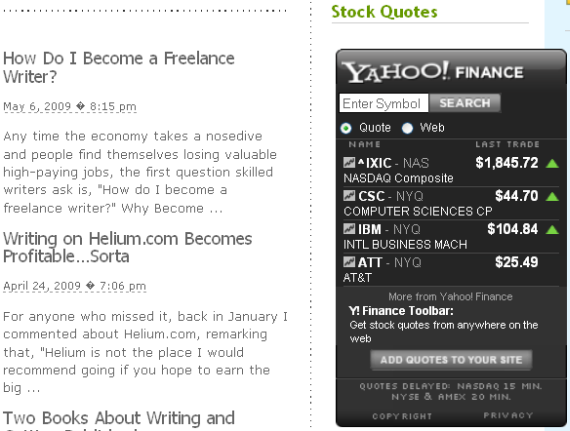Click the IBM ticker symbol link
Viewport: 570px width, 431px height.
click(x=370, y=229)
